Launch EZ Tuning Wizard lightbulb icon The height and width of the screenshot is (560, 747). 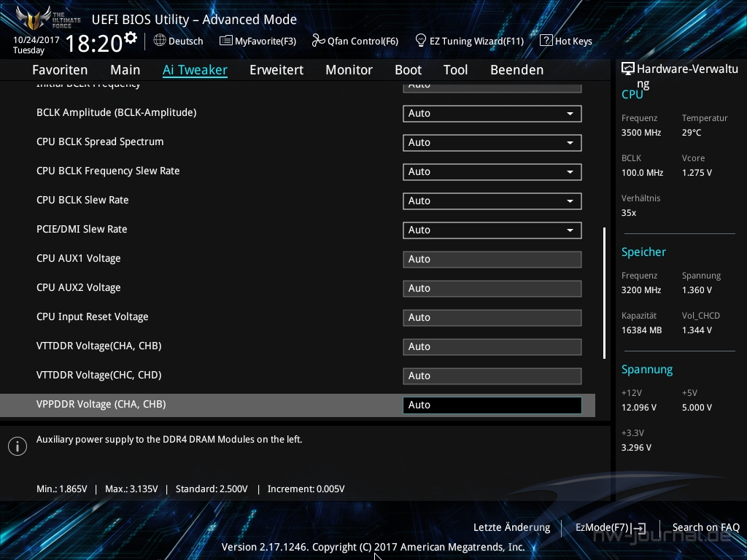[x=421, y=41]
